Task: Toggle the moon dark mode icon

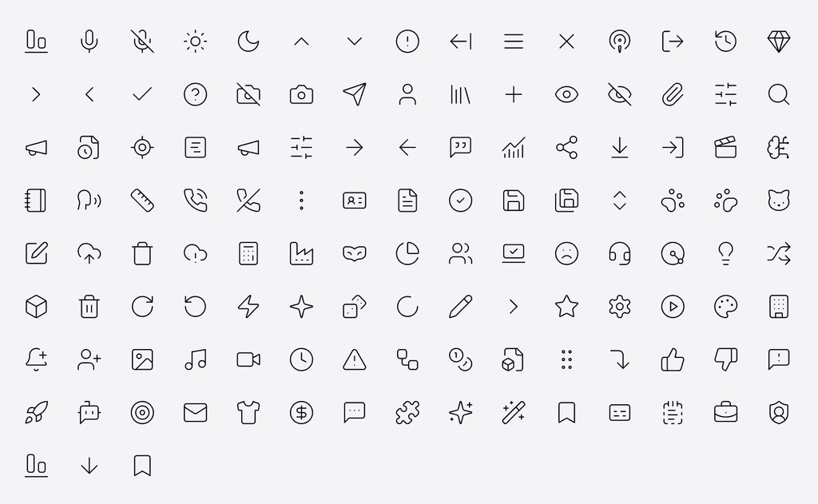Action: point(248,42)
